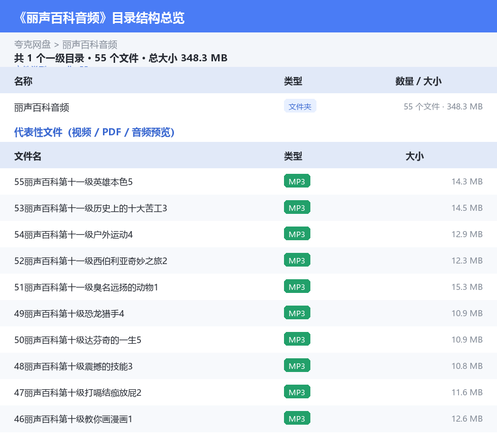The image size is (497, 448).
Task: Click MP3 badge for 打嗝结痂放屁2 row
Action: pos(297,392)
